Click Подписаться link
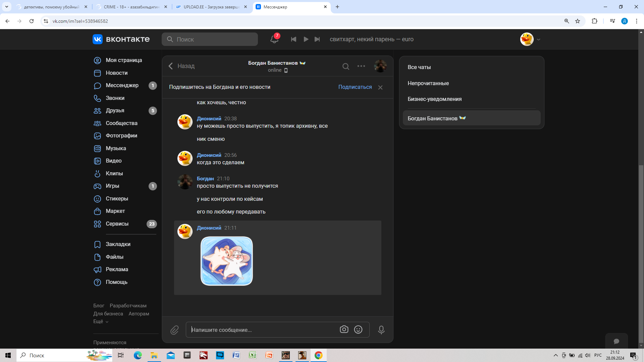The image size is (644, 362). [x=355, y=87]
